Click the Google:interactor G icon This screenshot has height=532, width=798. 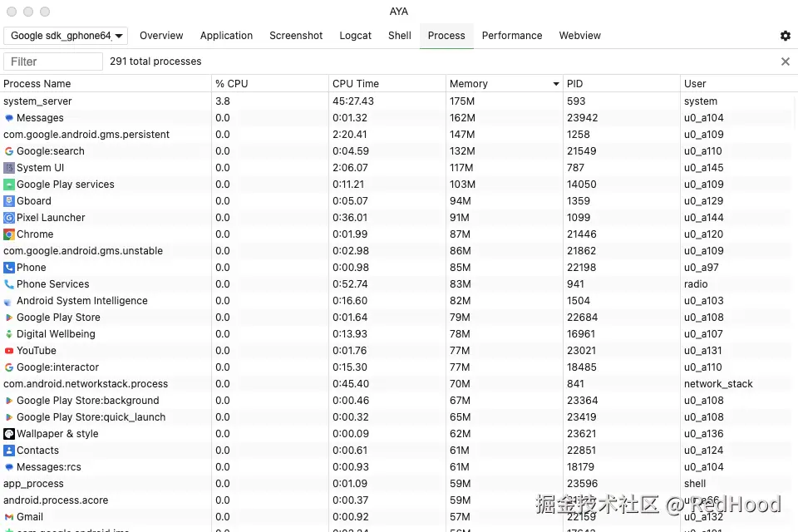click(x=8, y=367)
